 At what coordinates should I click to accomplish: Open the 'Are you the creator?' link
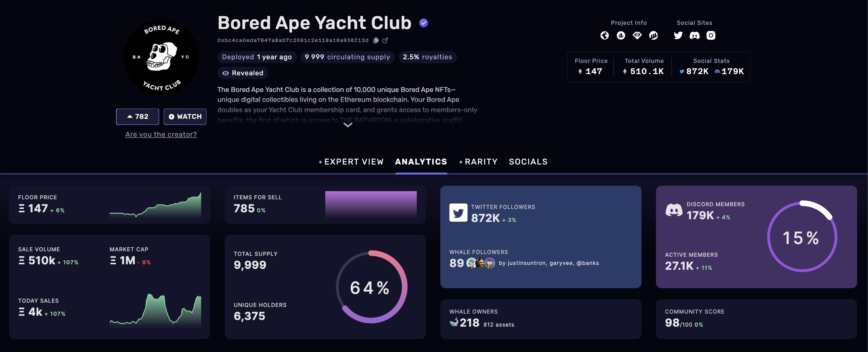point(161,134)
